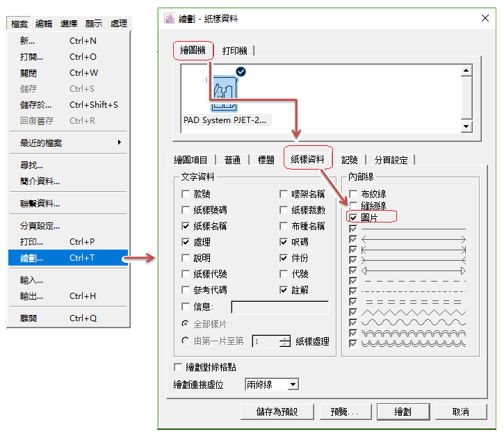Click the 繪劃 dialog title bar icon
The image size is (504, 438).
tap(169, 19)
